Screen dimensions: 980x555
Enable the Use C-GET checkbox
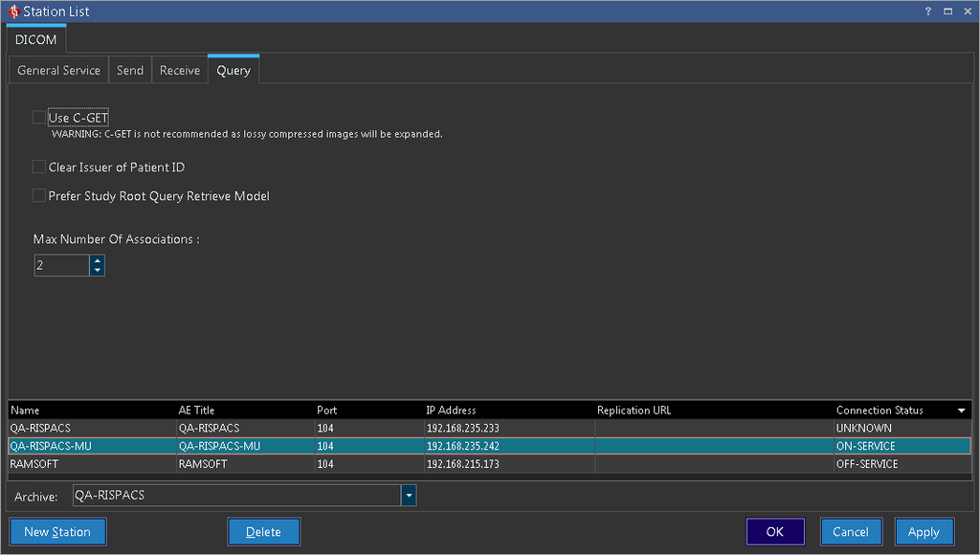(39, 118)
